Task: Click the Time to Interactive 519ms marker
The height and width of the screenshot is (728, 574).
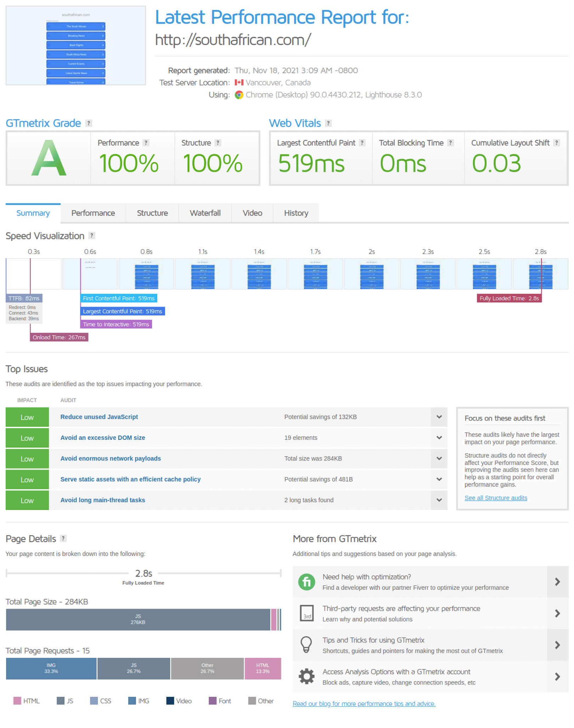Action: point(116,324)
